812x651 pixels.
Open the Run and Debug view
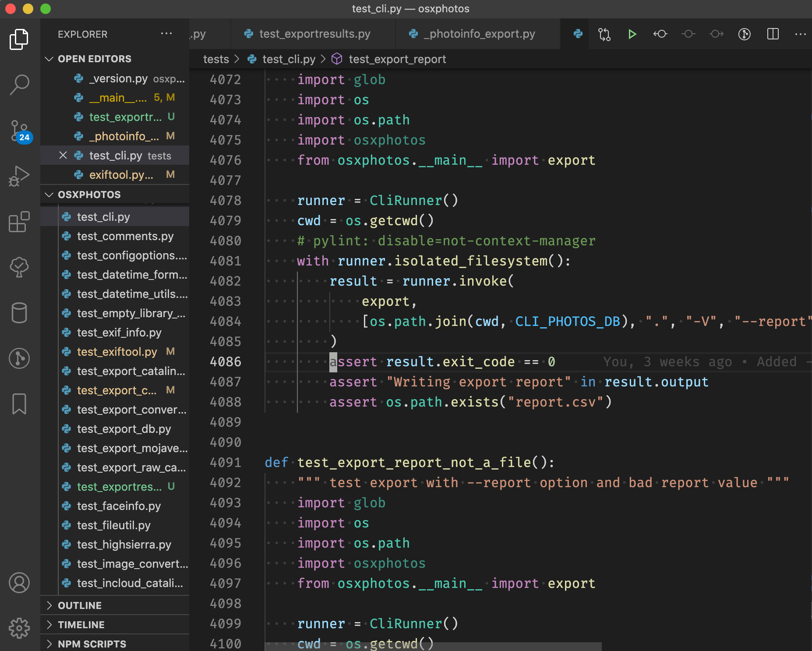(x=19, y=176)
